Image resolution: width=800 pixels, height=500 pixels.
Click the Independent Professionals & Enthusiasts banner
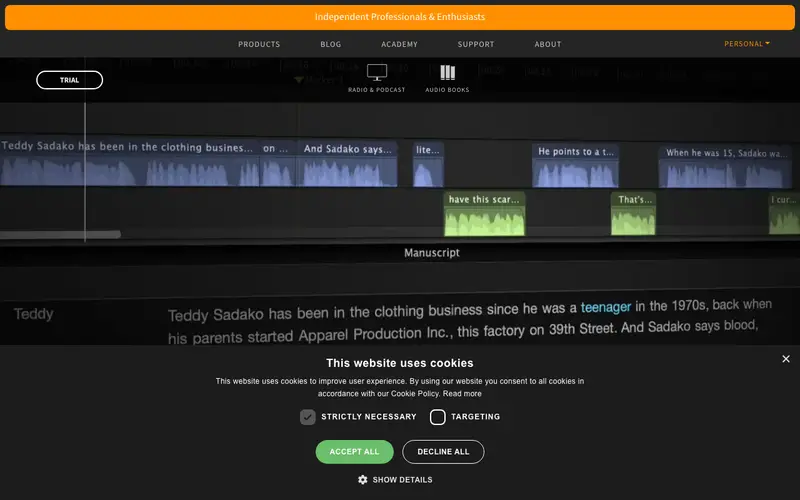click(x=400, y=17)
